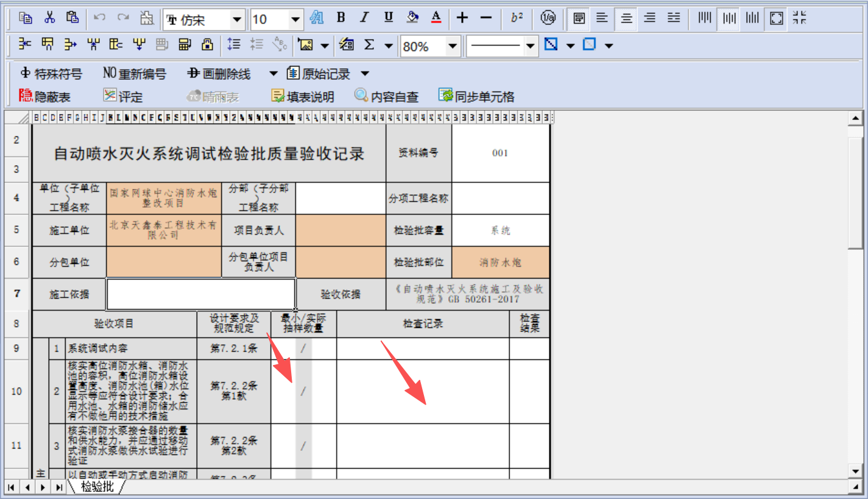Click the empty 施工依据 input cell
The height and width of the screenshot is (499, 868).
click(200, 294)
